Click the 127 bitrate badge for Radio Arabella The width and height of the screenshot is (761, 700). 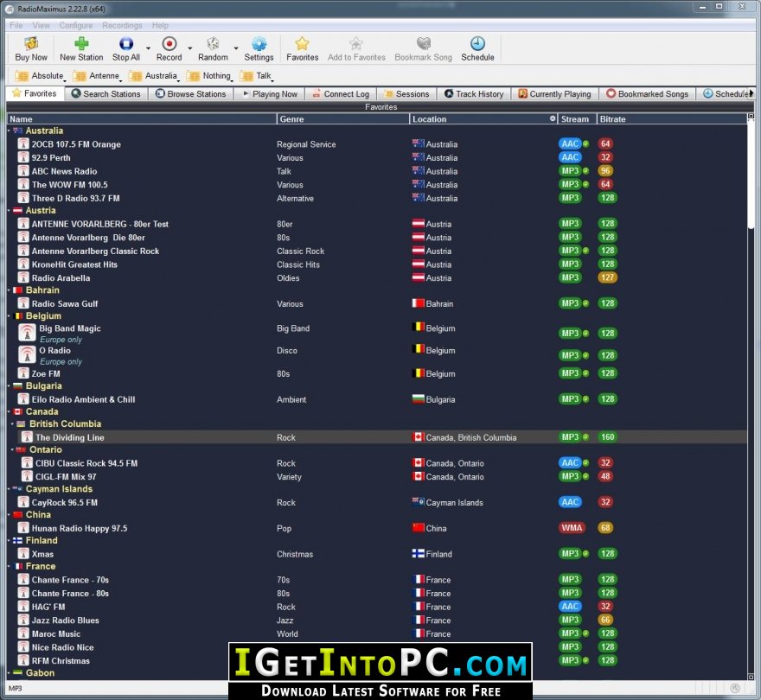607,277
